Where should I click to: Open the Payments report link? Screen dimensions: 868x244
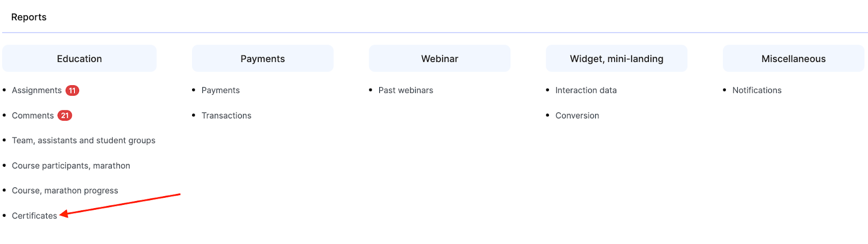click(x=220, y=90)
